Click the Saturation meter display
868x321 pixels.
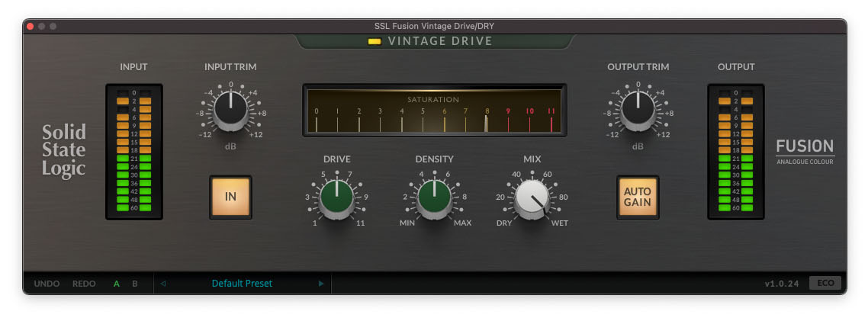point(435,110)
